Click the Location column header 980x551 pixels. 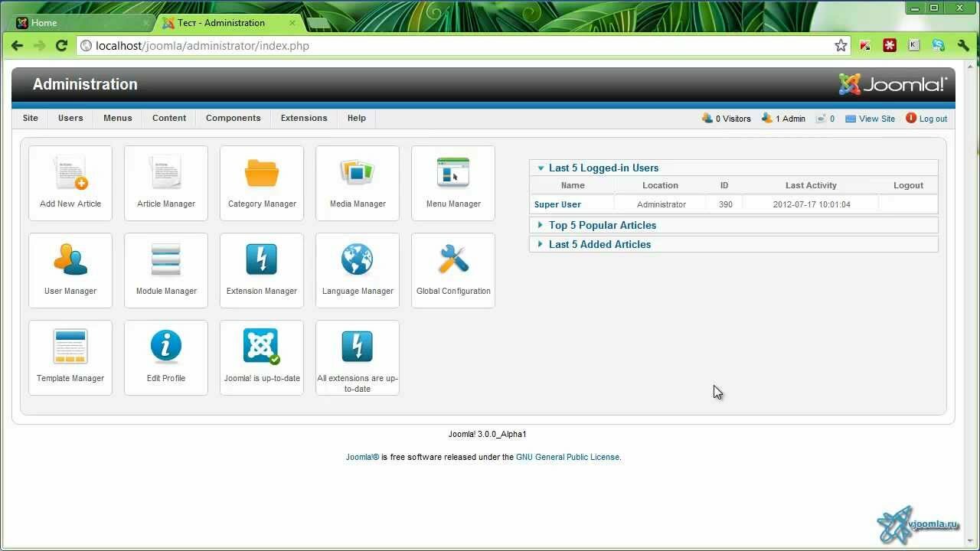click(660, 185)
